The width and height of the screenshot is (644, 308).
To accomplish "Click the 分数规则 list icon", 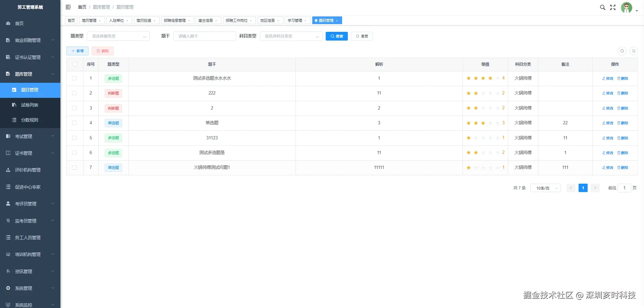I will 14,120.
